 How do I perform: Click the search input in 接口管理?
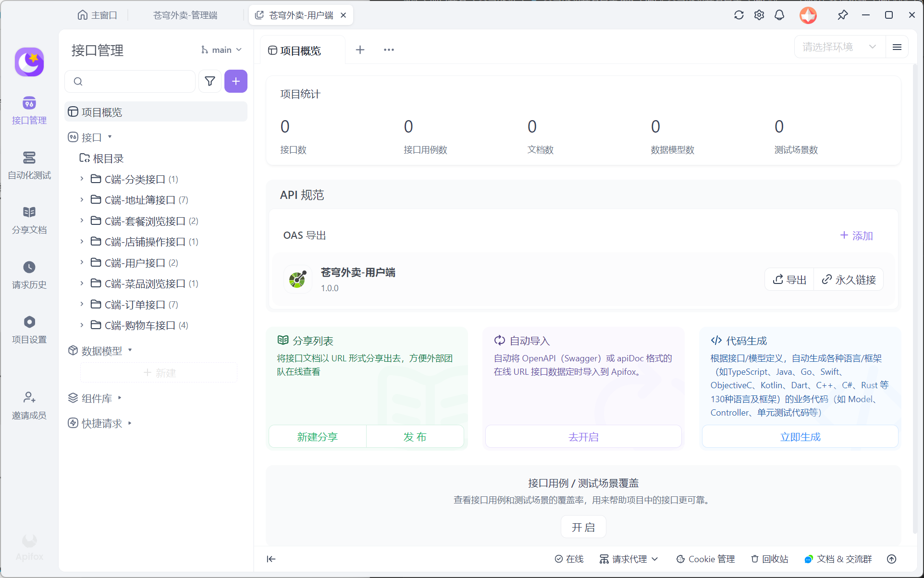pos(135,81)
